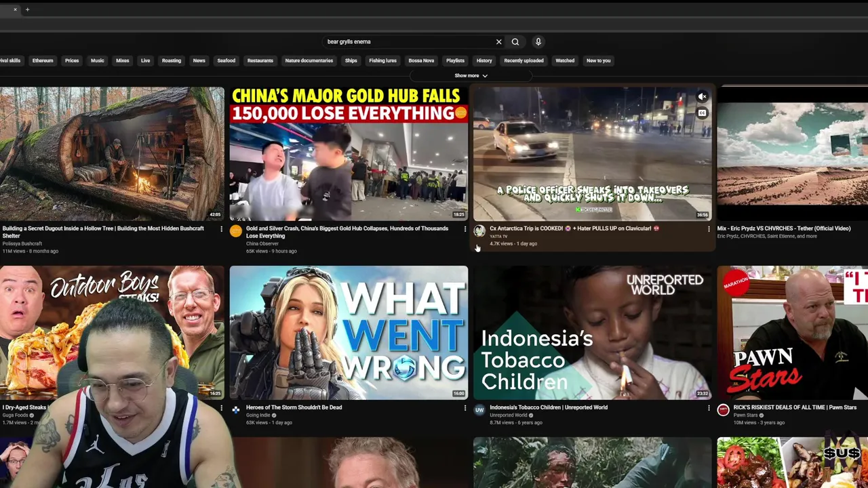Filter feed by Ethereum chip
This screenshot has height=488, width=868.
tap(43, 60)
